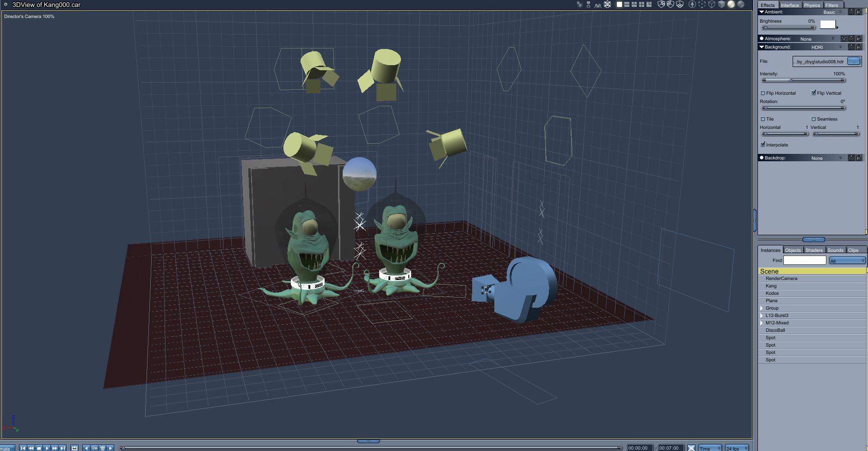The image size is (868, 451).
Task: Select DiscoBall in the scene list
Action: coord(812,330)
